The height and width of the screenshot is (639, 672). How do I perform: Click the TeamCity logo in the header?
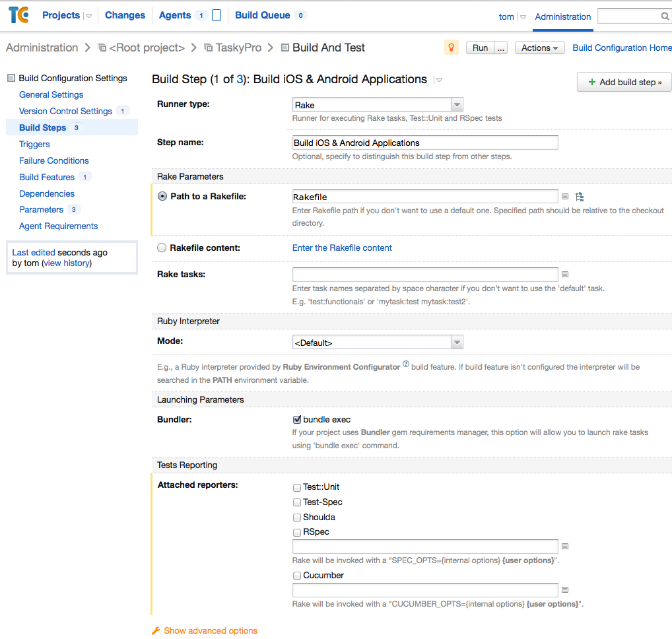pos(18,15)
